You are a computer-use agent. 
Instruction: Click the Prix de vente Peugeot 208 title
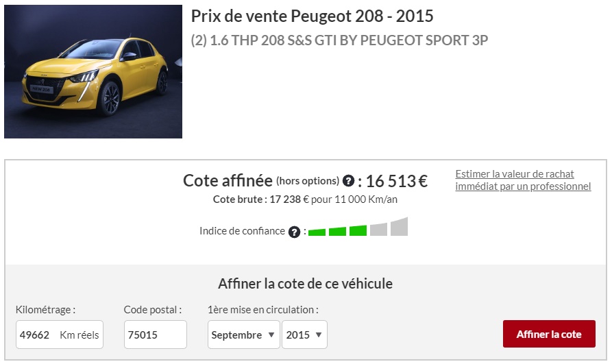(x=312, y=16)
